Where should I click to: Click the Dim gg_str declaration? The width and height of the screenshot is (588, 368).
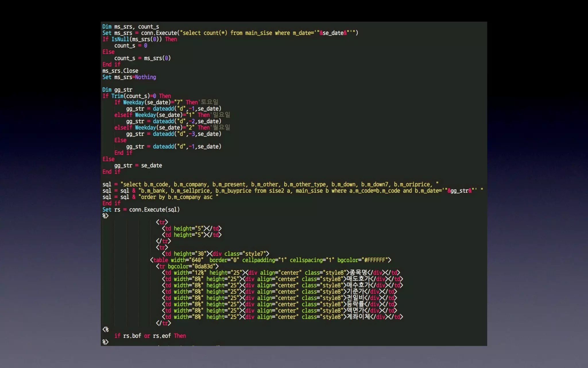pos(117,90)
